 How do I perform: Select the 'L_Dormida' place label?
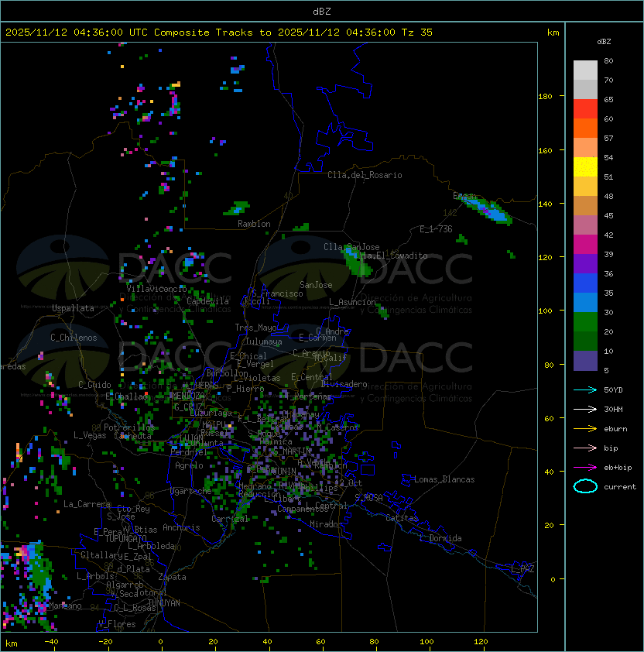(440, 538)
